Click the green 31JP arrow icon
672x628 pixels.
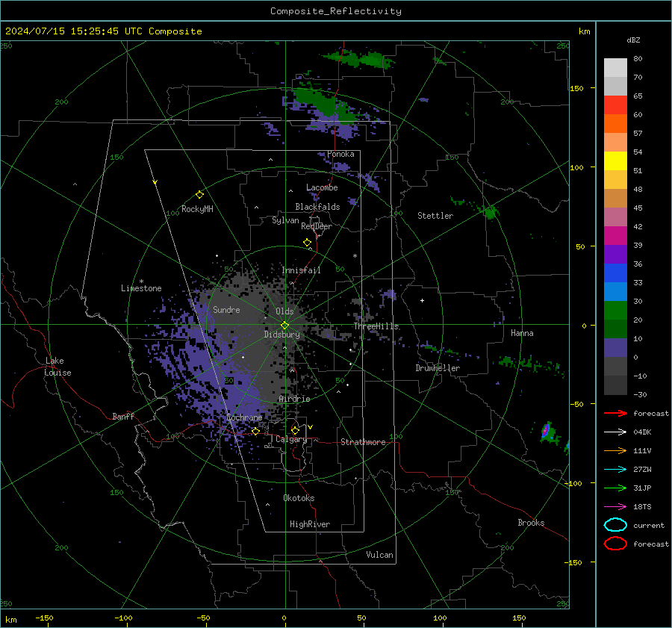[615, 488]
